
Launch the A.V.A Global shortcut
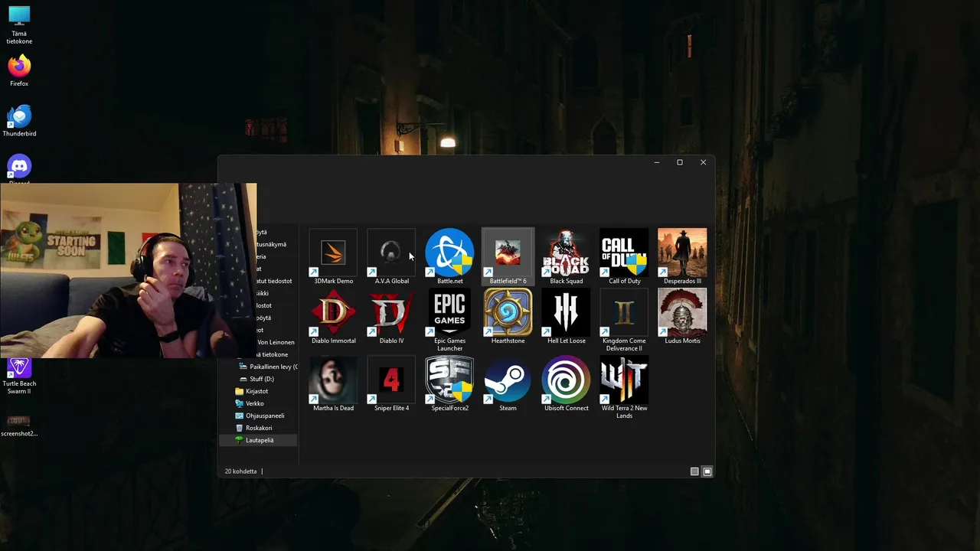(391, 257)
